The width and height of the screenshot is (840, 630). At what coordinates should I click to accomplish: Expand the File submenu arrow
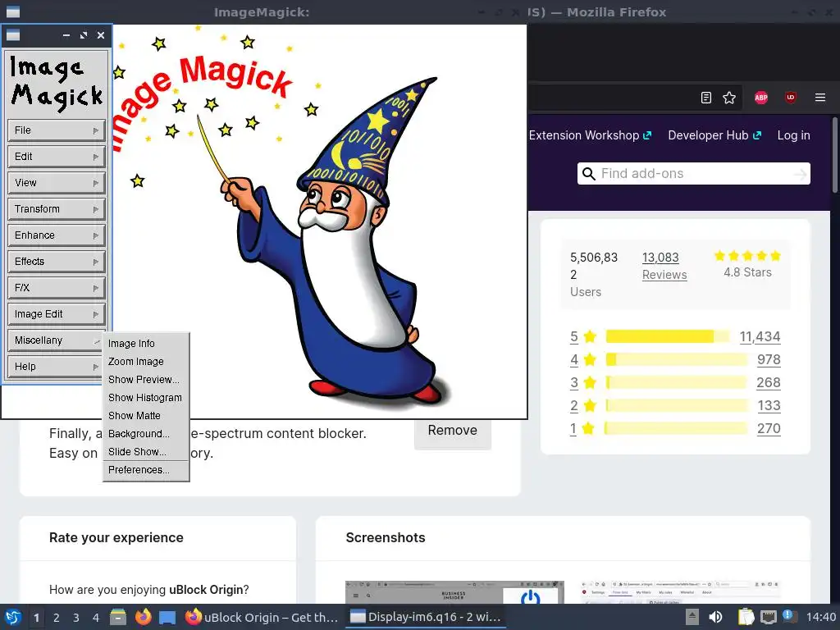pos(96,130)
